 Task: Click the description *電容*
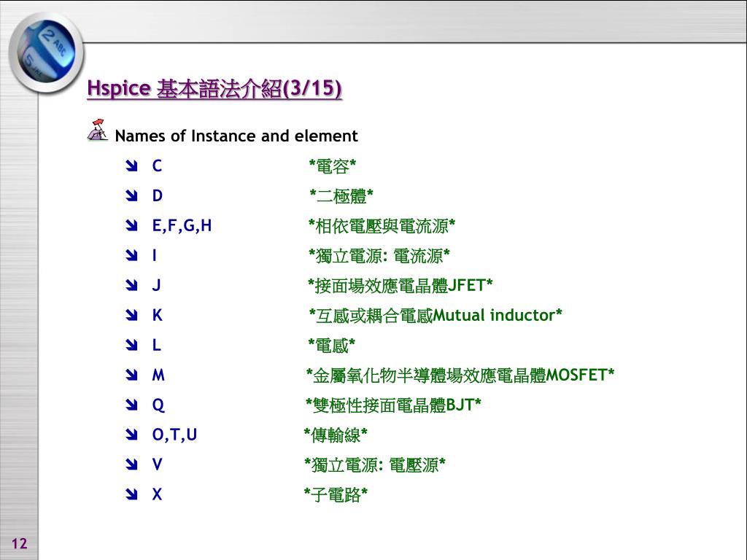tap(333, 166)
